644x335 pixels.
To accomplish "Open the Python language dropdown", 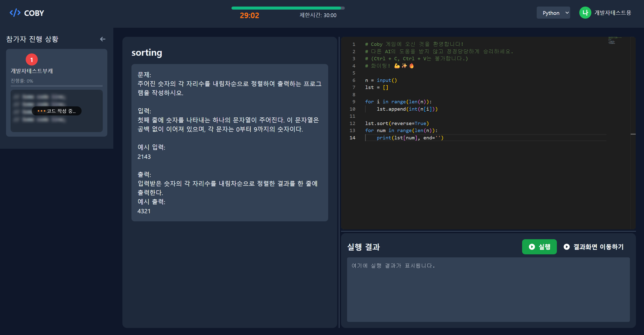I will (x=553, y=13).
